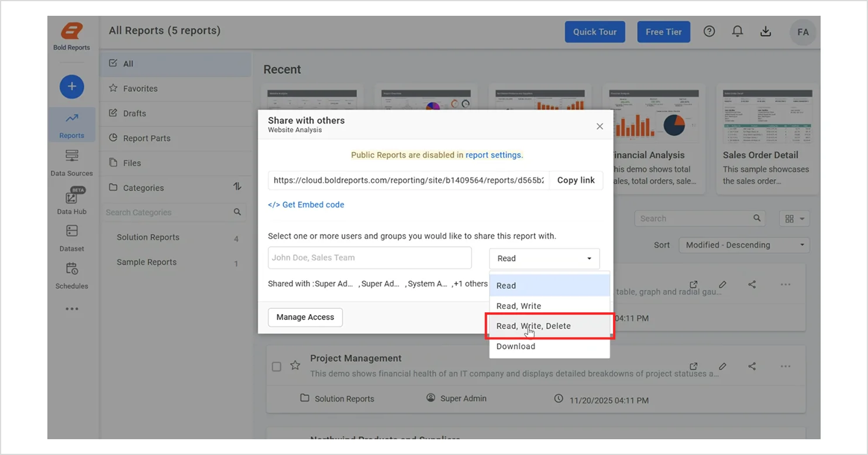Select Report Parts in the navigation

175,138
